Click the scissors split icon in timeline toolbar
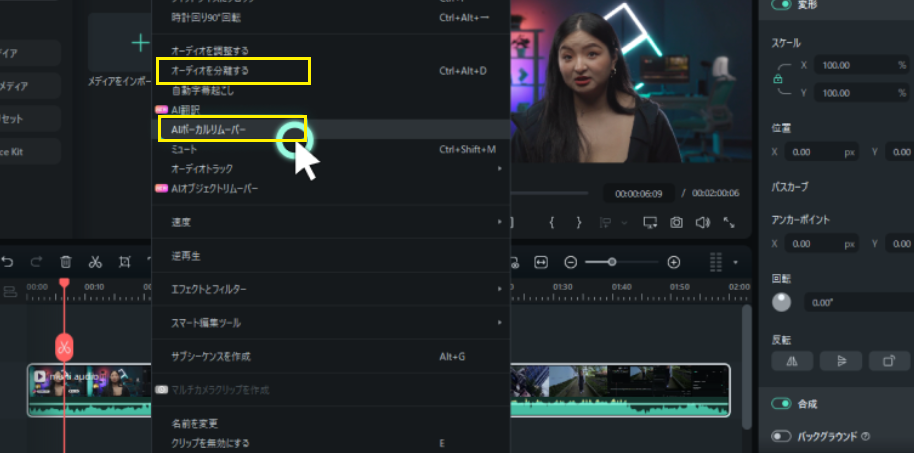The image size is (914, 453). click(x=95, y=262)
